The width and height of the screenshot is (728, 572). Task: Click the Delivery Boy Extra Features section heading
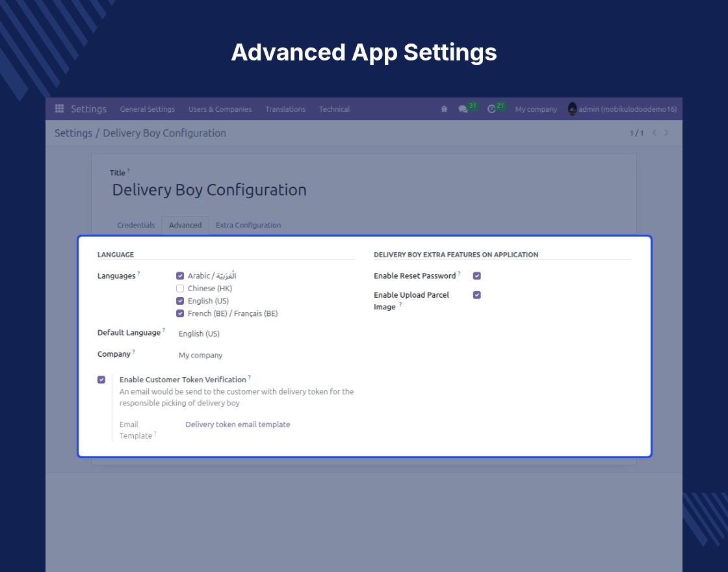pos(456,254)
